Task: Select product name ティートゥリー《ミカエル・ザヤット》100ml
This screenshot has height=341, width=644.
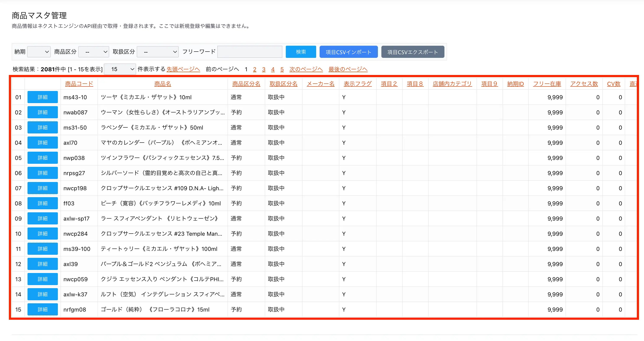Action: click(159, 249)
